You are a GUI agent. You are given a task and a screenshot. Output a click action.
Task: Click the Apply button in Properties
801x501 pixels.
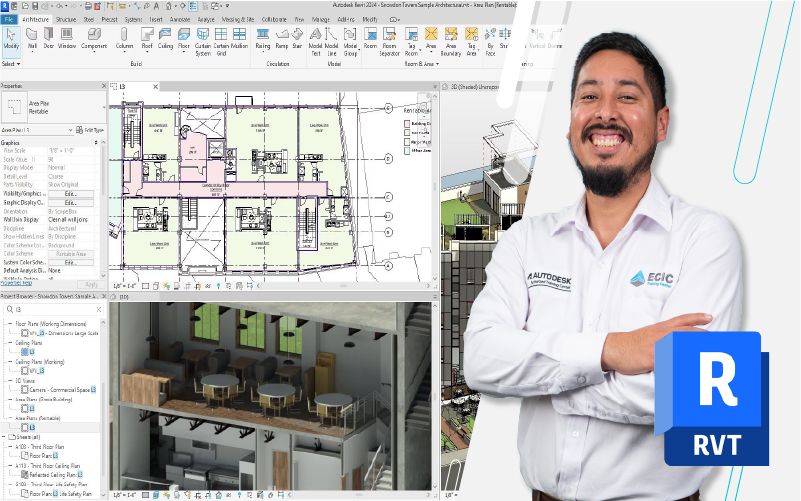click(x=91, y=284)
